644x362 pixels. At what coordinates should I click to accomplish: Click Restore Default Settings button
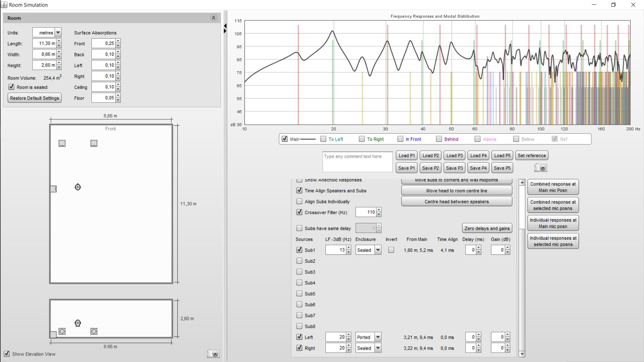click(35, 98)
